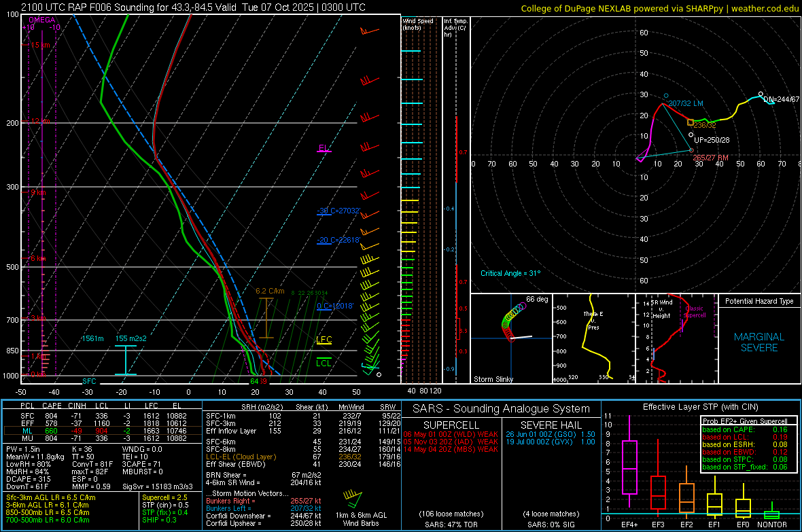Click the SHIP = 0.3 value
This screenshot has height=532, width=802.
tap(159, 520)
